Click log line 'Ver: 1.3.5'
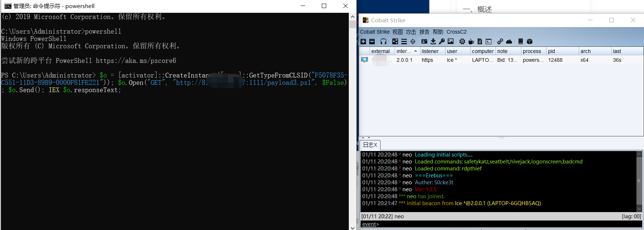The height and width of the screenshot is (230, 644). (425, 189)
